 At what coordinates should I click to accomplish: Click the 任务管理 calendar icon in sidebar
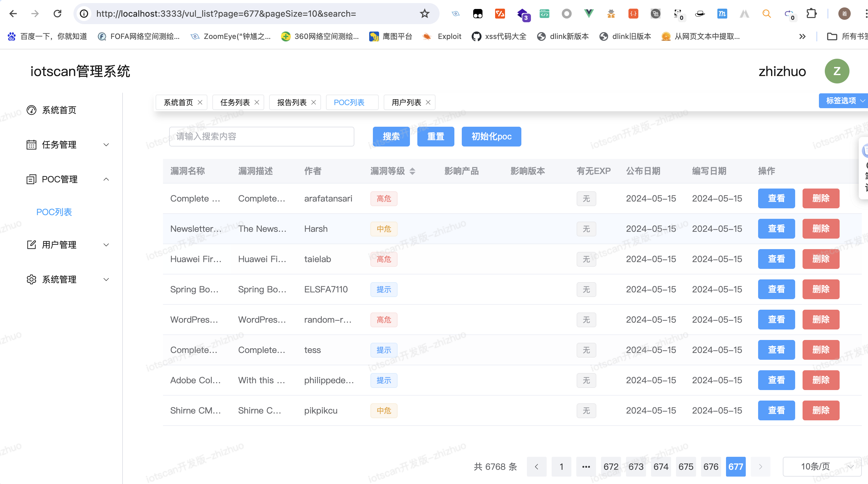coord(31,145)
